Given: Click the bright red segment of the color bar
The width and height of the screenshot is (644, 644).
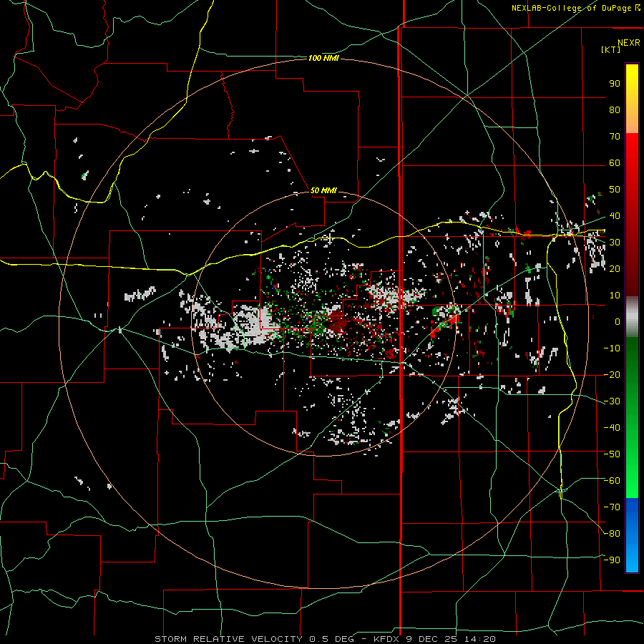Looking at the screenshot, I should (x=632, y=215).
